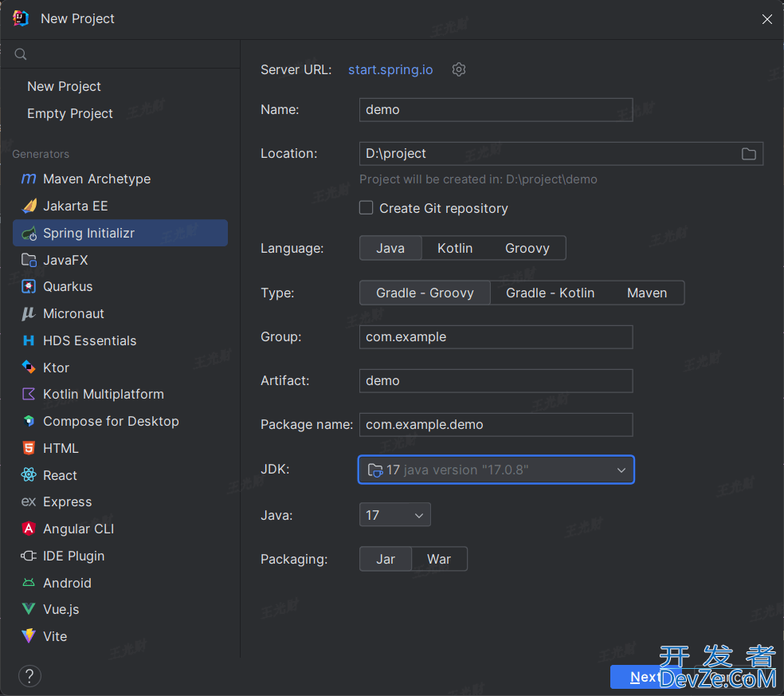Click the Artifact input field

click(496, 380)
